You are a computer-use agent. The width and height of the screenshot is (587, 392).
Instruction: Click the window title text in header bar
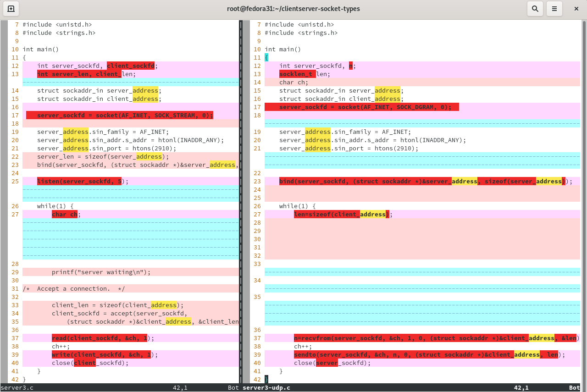(293, 9)
